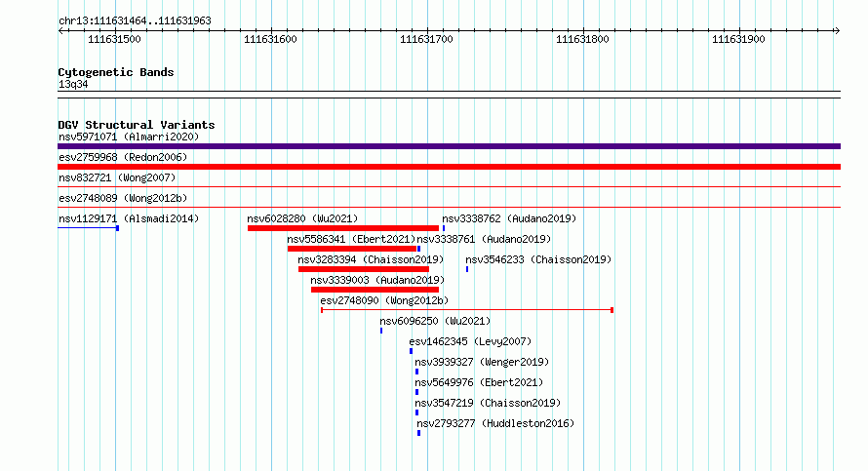This screenshot has width=868, height=471.
Task: Click the 111631800 ruler position
Action: [583, 39]
